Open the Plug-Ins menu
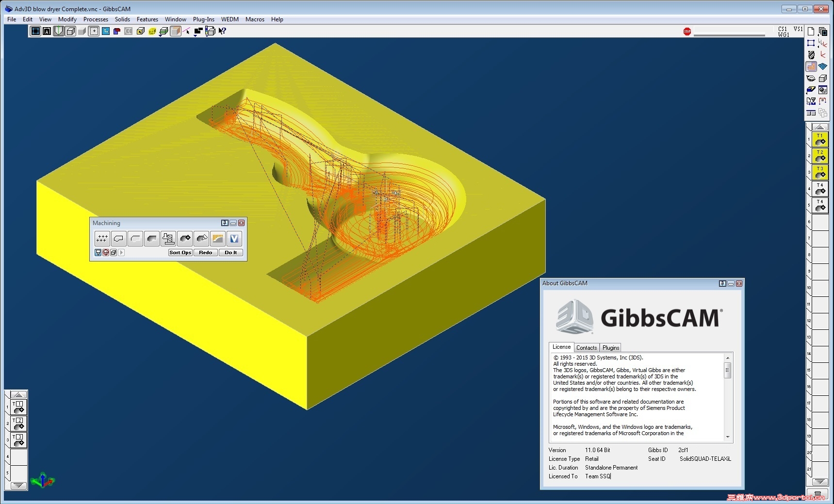This screenshot has width=834, height=504. tap(204, 19)
